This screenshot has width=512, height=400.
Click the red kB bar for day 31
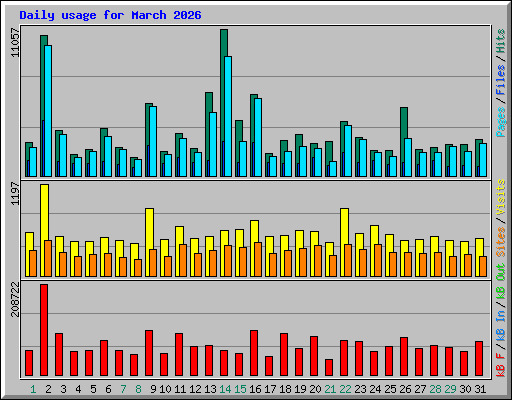point(479,359)
